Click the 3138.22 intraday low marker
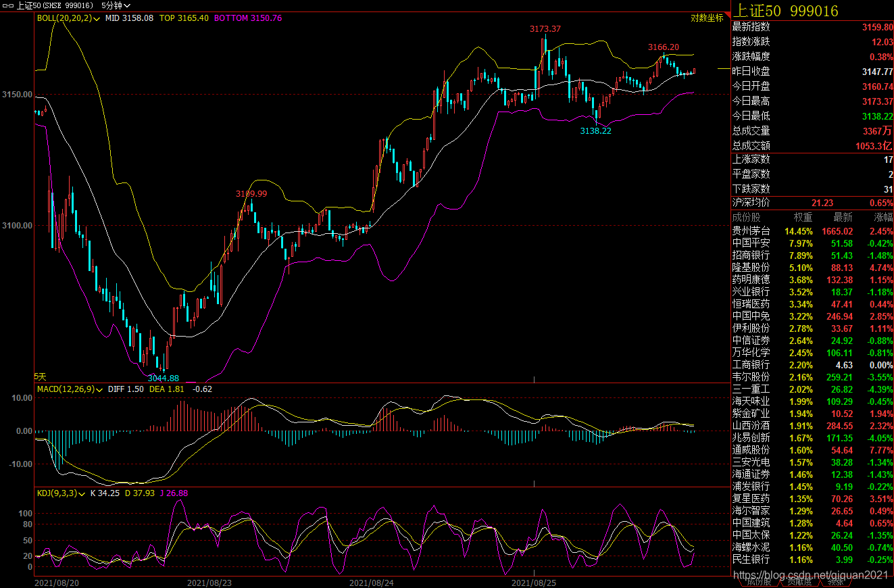Viewport: 894px width, 588px height. tap(595, 130)
